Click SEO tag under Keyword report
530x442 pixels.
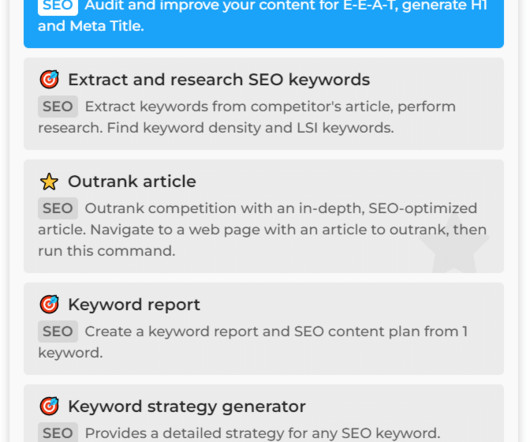(58, 331)
